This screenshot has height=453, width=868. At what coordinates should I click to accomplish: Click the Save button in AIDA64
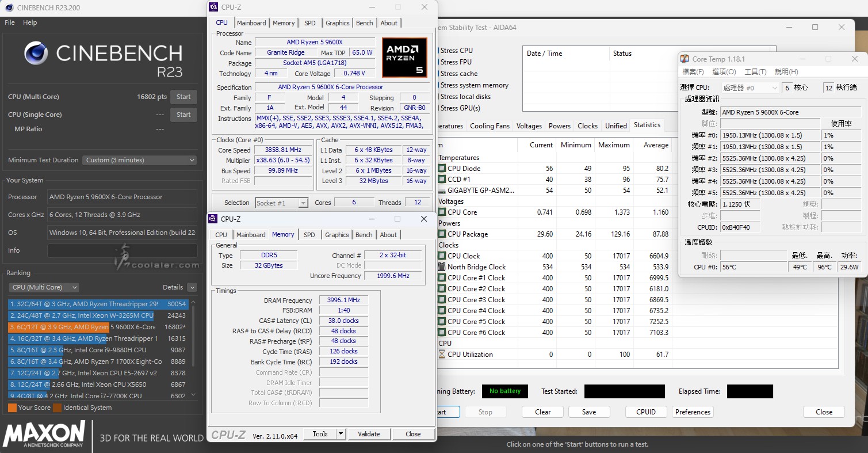[589, 412]
